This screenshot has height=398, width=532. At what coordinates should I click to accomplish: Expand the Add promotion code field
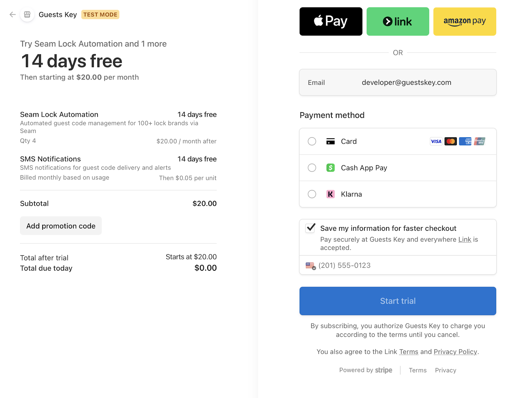coord(61,226)
